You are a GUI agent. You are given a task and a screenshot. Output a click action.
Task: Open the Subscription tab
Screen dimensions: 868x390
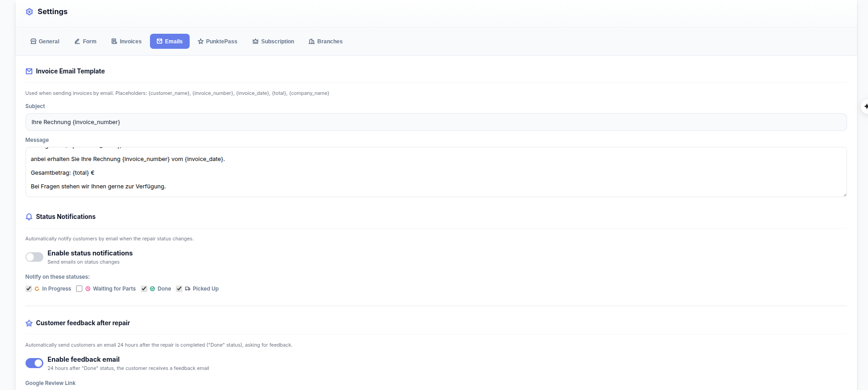coord(273,42)
